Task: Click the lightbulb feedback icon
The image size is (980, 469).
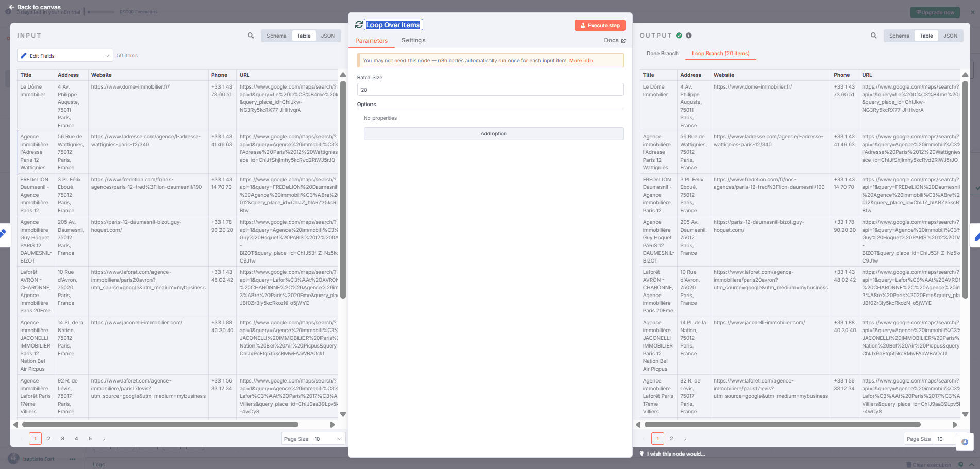Action: [x=641, y=454]
